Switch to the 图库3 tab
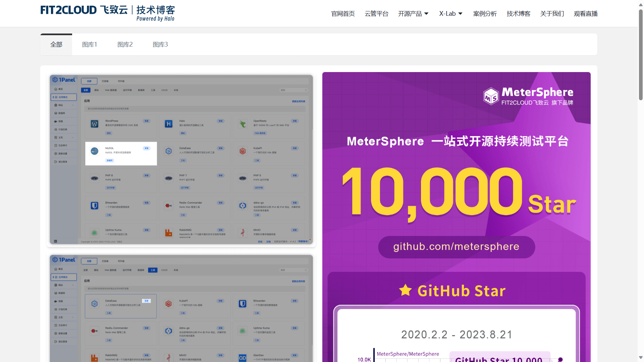The width and height of the screenshot is (644, 362). click(x=160, y=45)
